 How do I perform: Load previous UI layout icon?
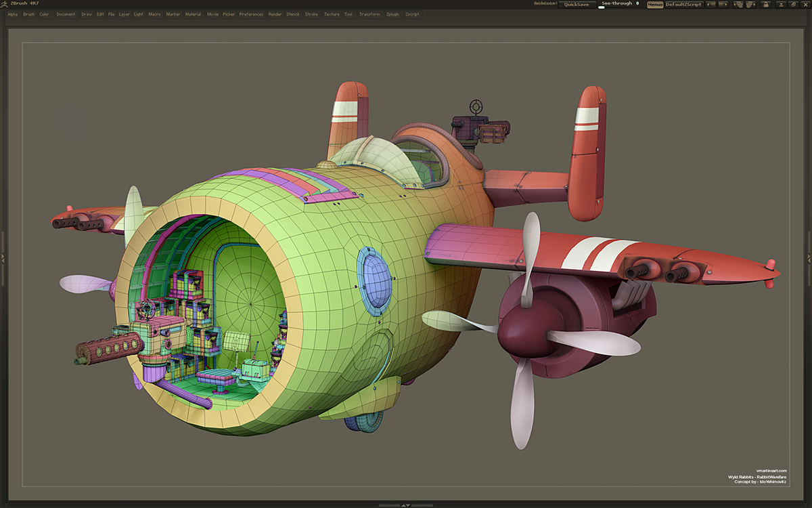[x=738, y=4]
